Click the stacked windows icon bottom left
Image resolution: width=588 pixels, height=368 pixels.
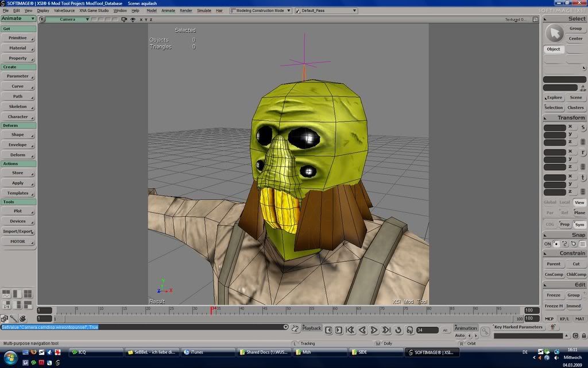tap(5, 319)
